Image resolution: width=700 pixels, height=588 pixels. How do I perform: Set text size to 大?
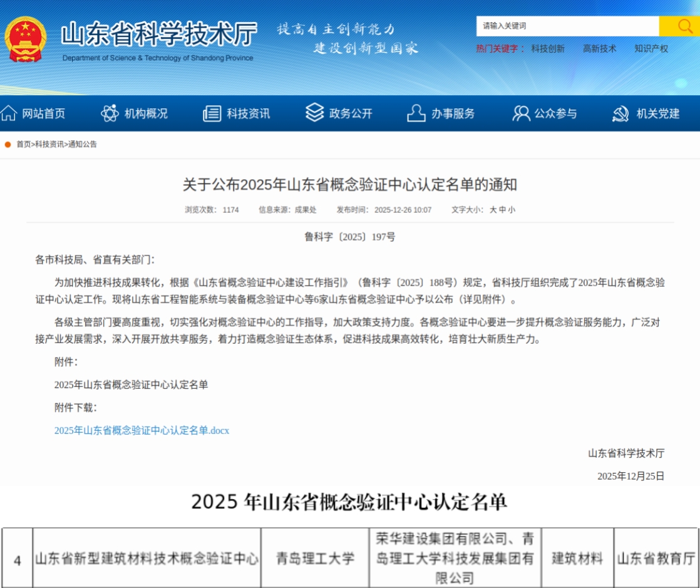(x=493, y=210)
